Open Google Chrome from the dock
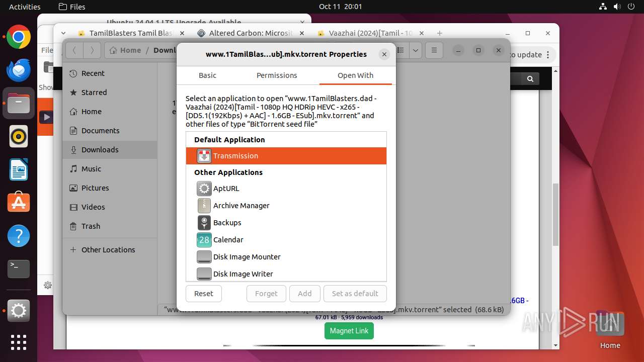Screen dimensions: 644x362 [19, 37]
